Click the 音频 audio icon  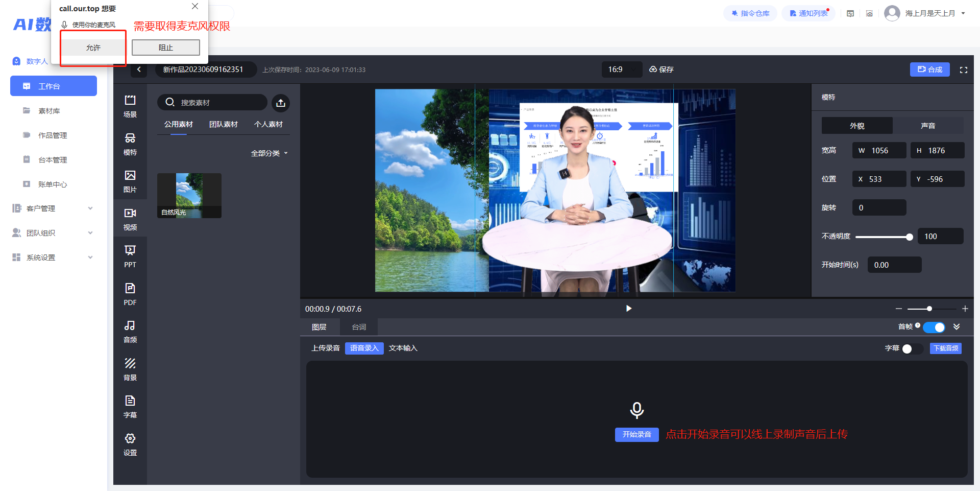(x=130, y=331)
